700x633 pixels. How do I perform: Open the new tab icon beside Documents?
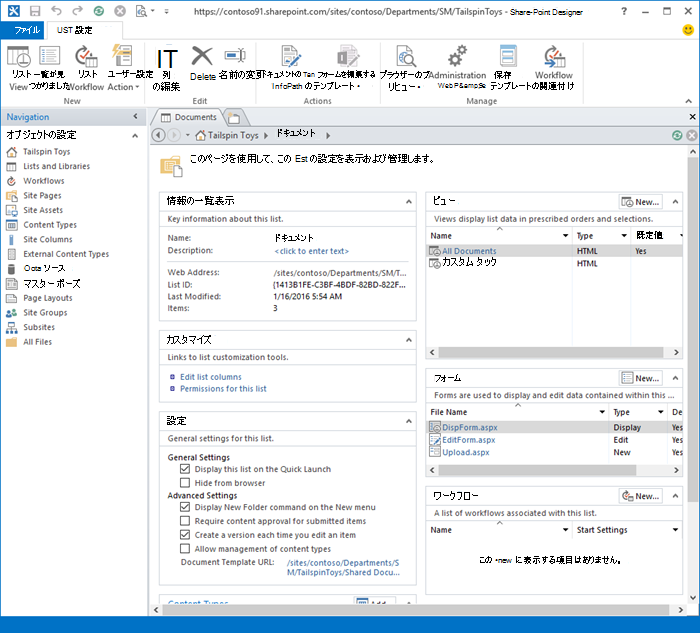[x=233, y=118]
